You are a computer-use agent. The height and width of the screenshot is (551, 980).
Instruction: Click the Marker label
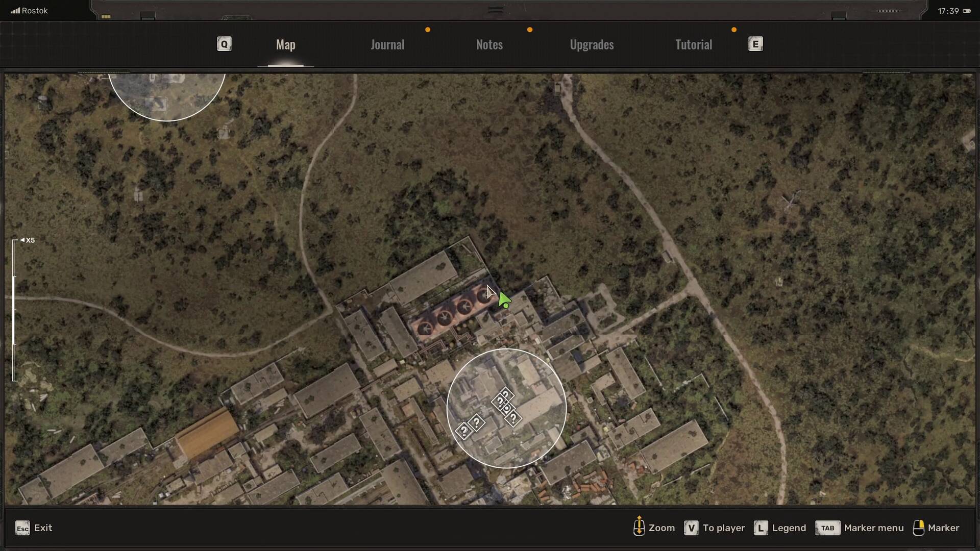[943, 528]
